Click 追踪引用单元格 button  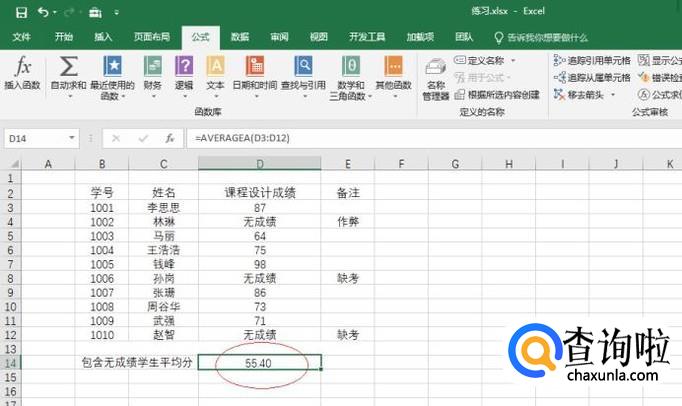tap(592, 60)
